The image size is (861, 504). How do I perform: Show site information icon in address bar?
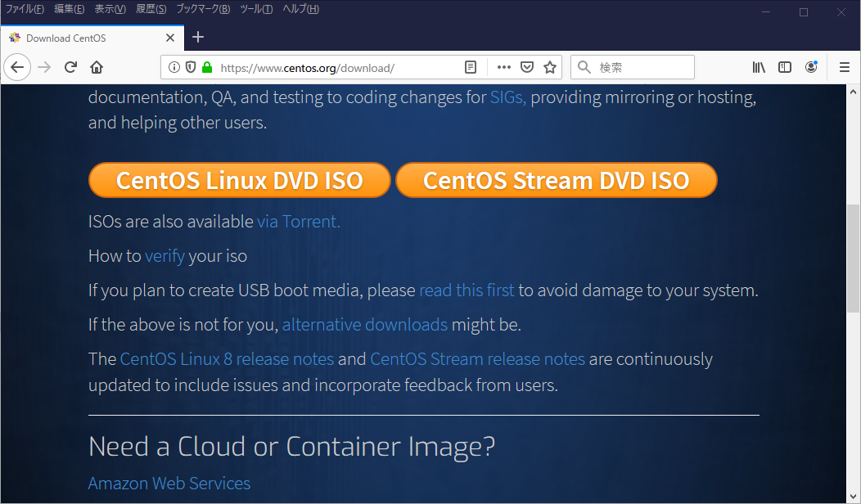point(174,67)
